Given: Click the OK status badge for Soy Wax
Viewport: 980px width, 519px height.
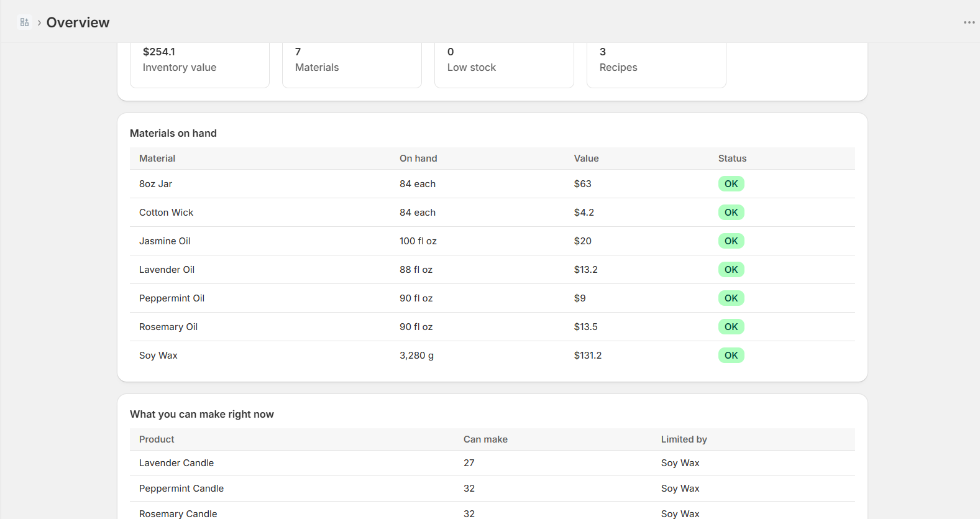Looking at the screenshot, I should pos(731,356).
